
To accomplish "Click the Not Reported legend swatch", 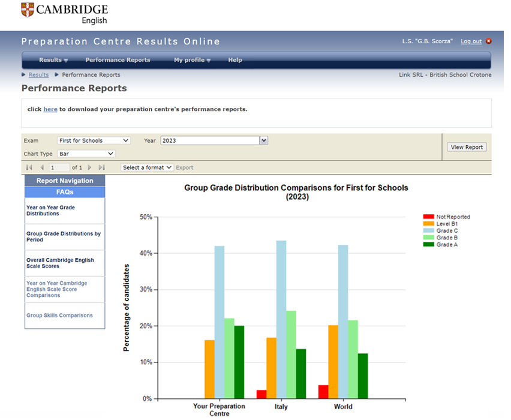I will pyautogui.click(x=429, y=217).
